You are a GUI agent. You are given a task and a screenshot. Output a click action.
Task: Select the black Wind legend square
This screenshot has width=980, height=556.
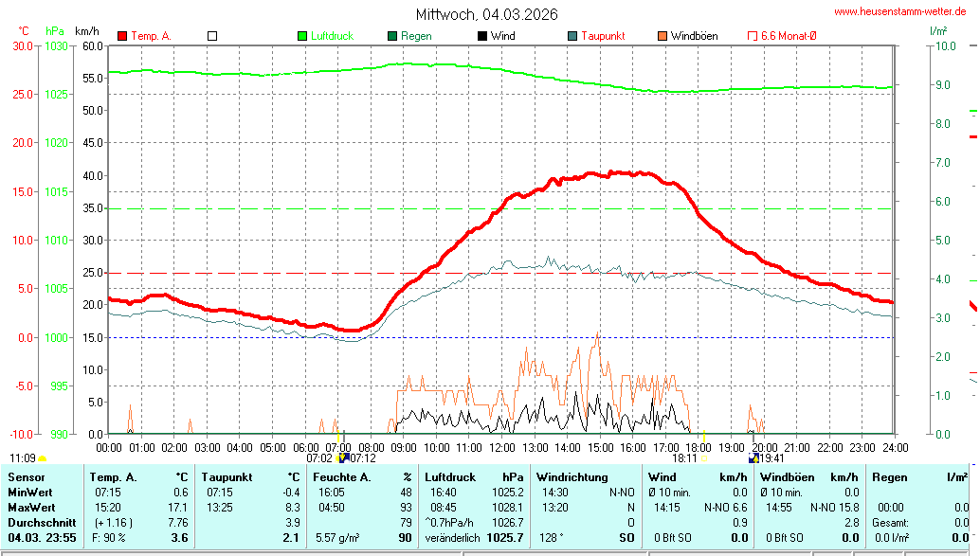coord(482,36)
